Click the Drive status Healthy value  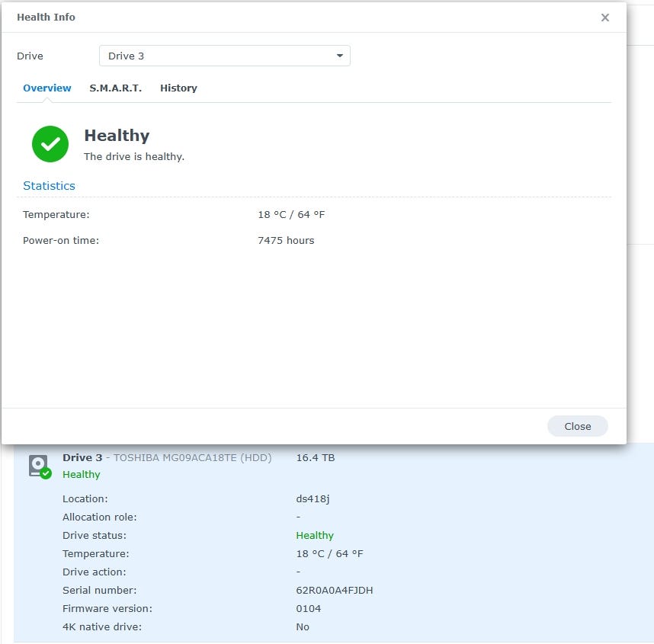coord(315,536)
